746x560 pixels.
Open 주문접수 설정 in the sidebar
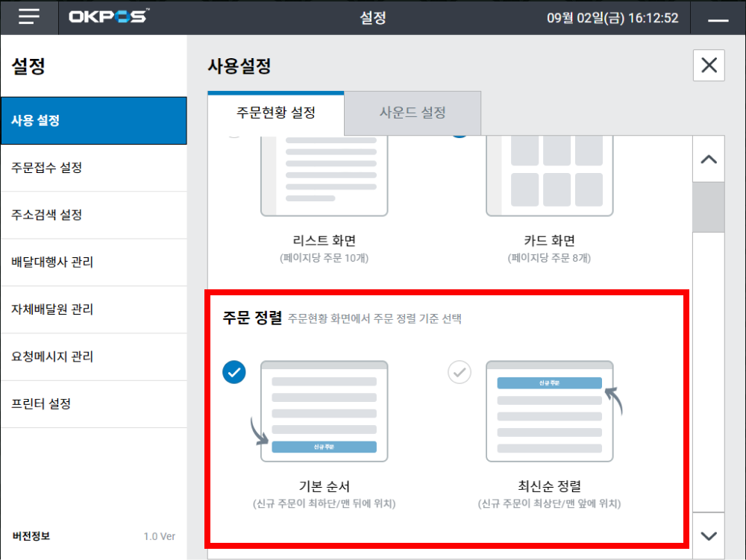pos(47,168)
